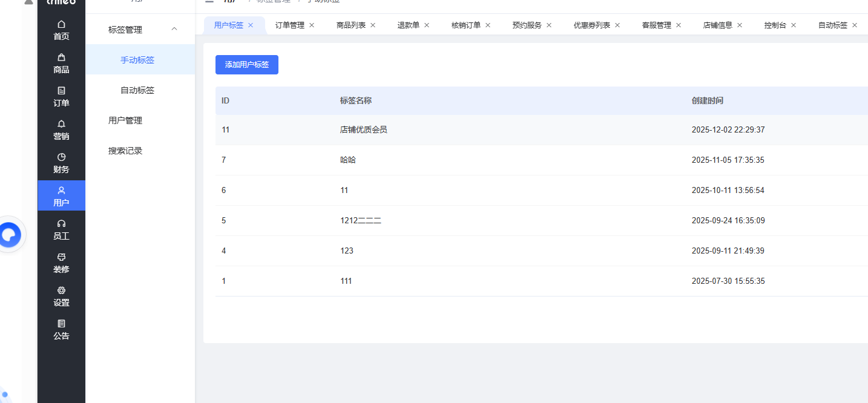Switch to the 优惠券列表 tab

point(591,25)
